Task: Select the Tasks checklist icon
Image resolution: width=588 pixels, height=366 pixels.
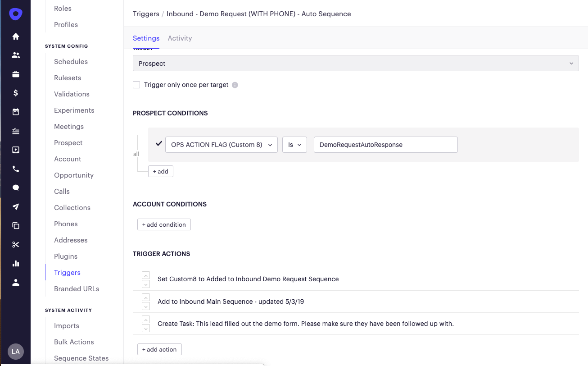Action: click(16, 131)
